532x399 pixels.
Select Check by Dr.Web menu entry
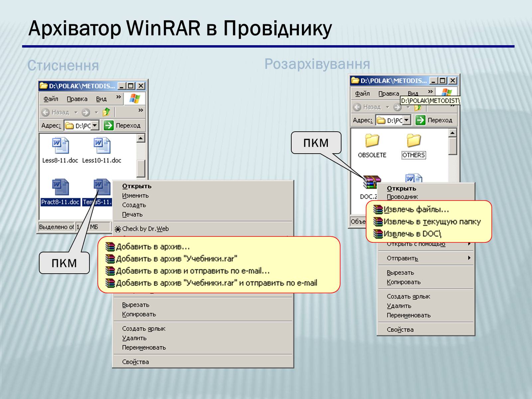tap(145, 229)
